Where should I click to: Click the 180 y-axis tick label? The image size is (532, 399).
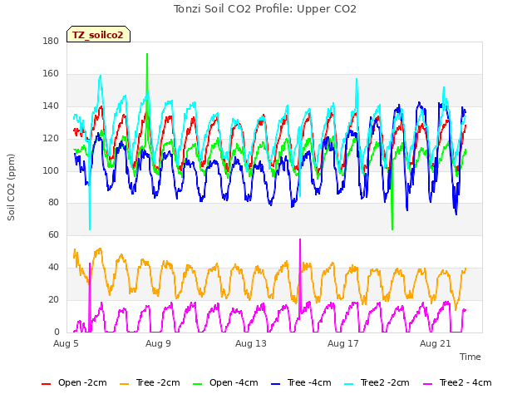coord(51,41)
